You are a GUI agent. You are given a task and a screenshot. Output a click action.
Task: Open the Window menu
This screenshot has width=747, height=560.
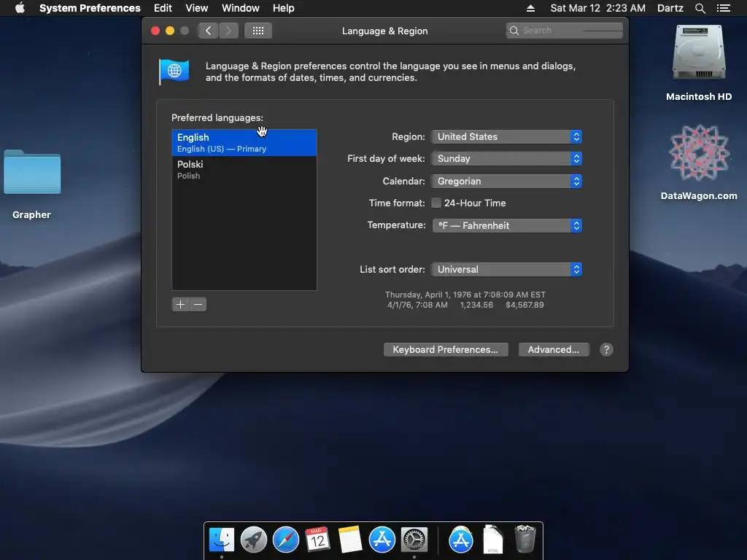point(240,8)
